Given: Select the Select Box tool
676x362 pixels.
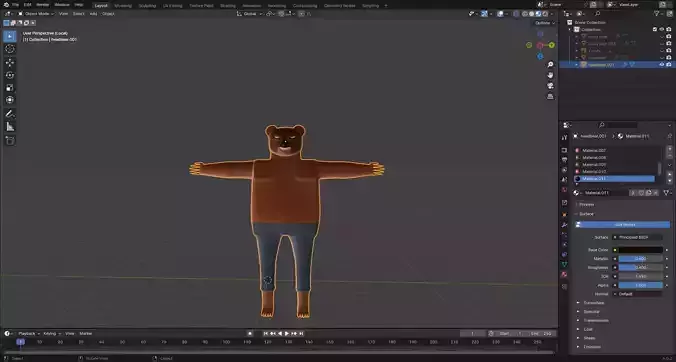Looking at the screenshot, I should click(x=9, y=36).
